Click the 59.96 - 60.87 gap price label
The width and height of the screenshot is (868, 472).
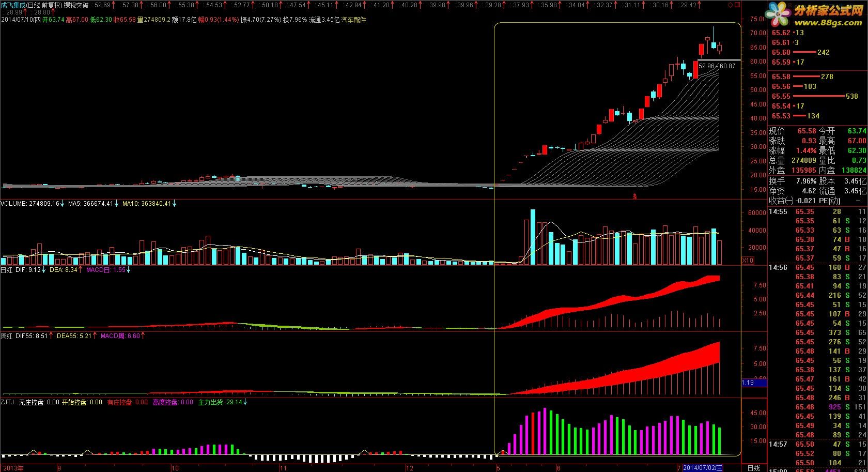[716, 66]
